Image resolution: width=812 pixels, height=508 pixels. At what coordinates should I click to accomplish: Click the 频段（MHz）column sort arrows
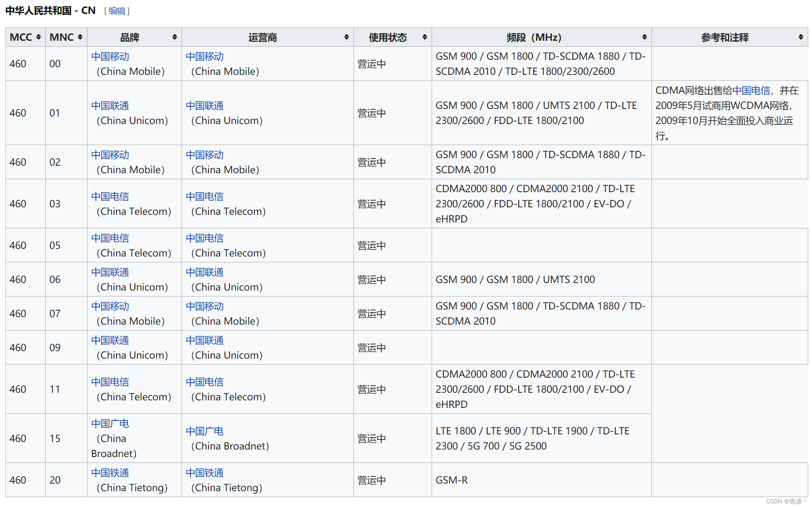(644, 37)
